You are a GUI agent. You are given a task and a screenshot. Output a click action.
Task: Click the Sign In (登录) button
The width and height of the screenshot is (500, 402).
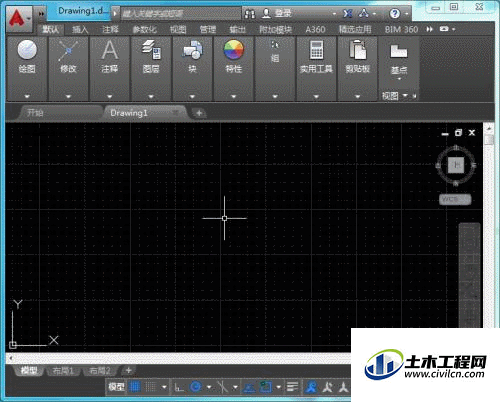point(276,13)
